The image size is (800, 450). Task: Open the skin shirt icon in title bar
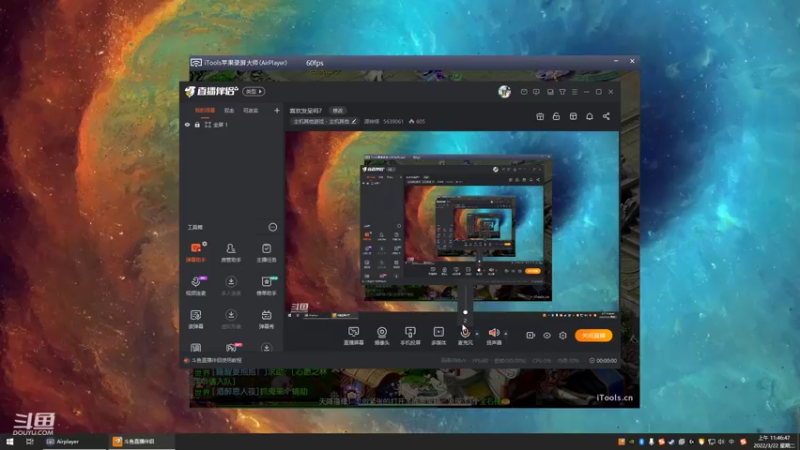tap(562, 92)
